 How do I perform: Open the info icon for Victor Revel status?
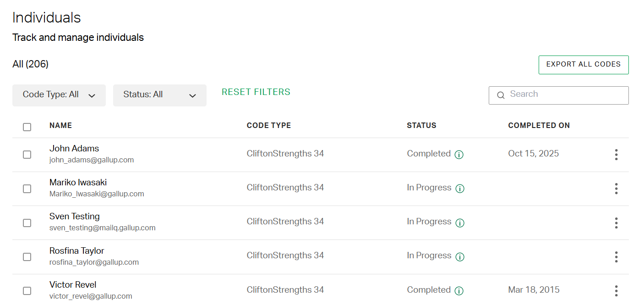pos(459,291)
